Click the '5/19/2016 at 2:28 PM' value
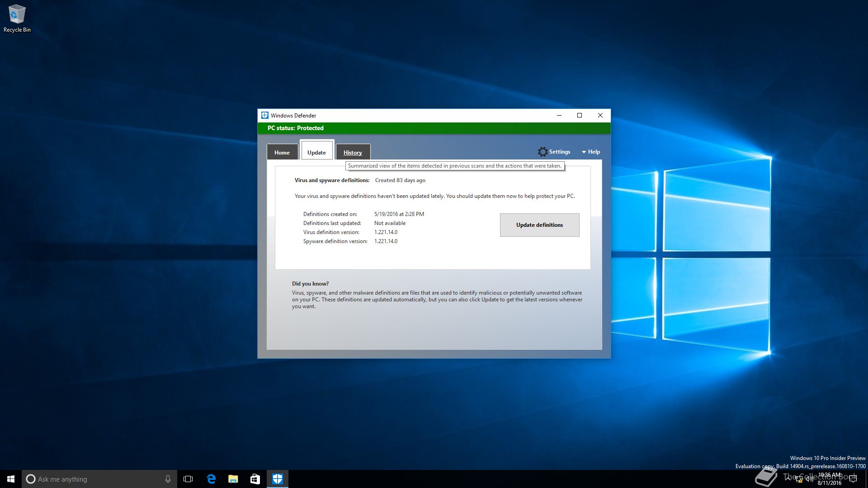The width and height of the screenshot is (868, 488). click(399, 214)
